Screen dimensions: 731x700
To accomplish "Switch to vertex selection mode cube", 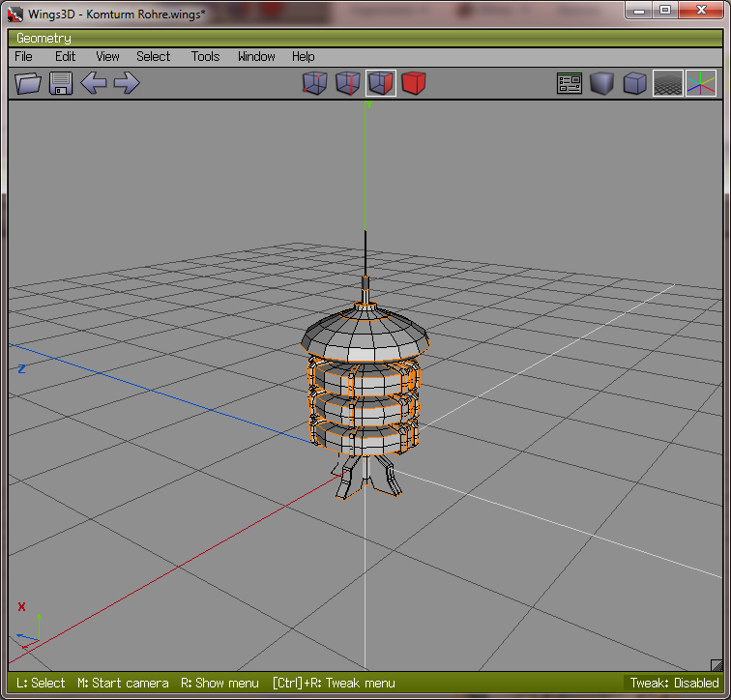I will click(315, 83).
